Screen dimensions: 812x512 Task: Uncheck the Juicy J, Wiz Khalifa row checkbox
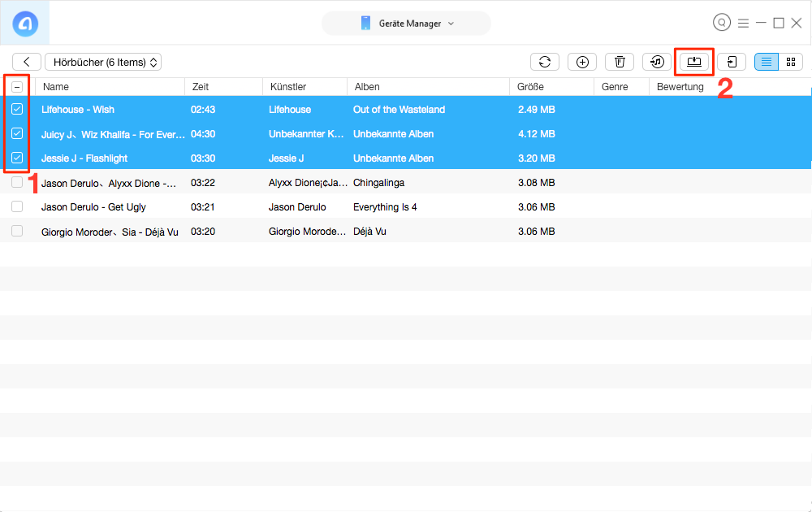click(17, 133)
